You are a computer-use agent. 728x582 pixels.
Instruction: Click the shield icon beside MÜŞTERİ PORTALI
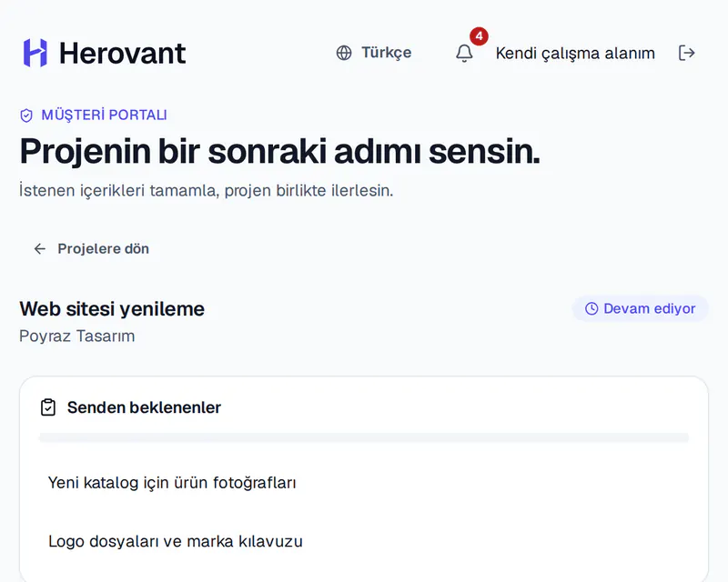click(x=26, y=115)
